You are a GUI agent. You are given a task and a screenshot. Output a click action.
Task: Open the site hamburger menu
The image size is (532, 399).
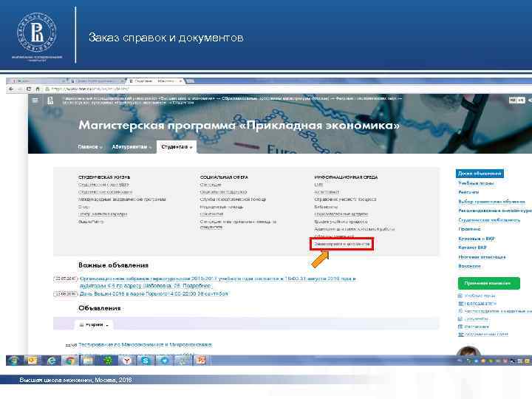pos(35,100)
